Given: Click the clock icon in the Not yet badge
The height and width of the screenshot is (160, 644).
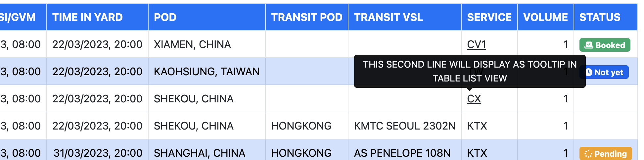Looking at the screenshot, I should pos(589,72).
